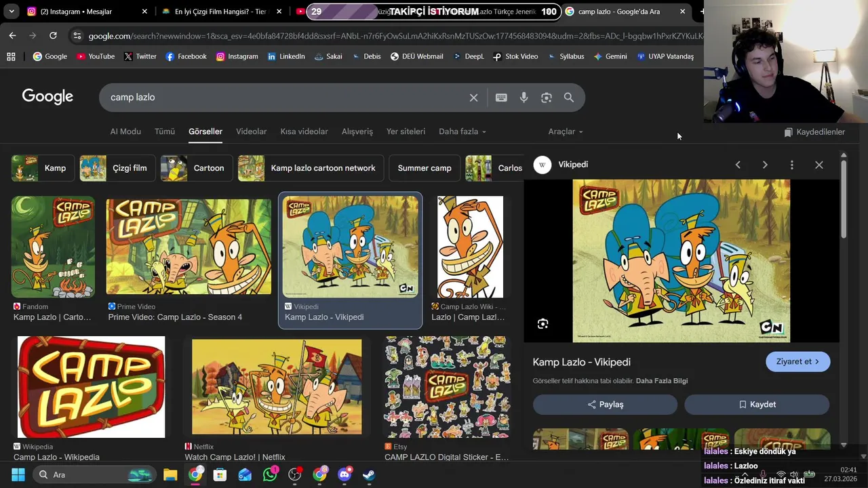Open the tab search dropdown arrow
The width and height of the screenshot is (868, 488).
[12, 12]
